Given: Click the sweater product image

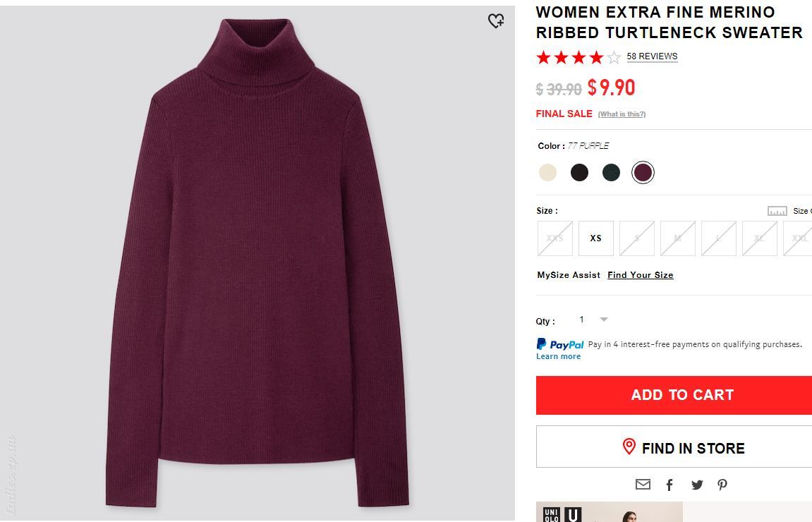Looking at the screenshot, I should click(x=257, y=262).
